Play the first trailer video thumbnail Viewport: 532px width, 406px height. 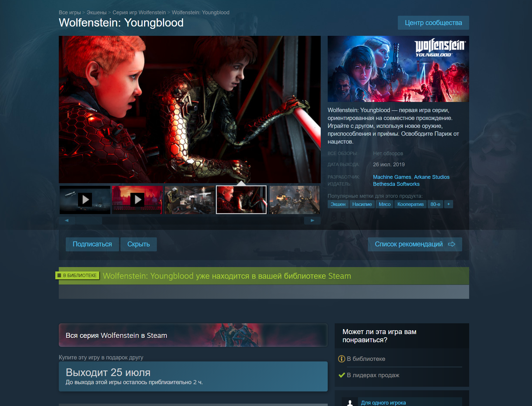coord(85,200)
